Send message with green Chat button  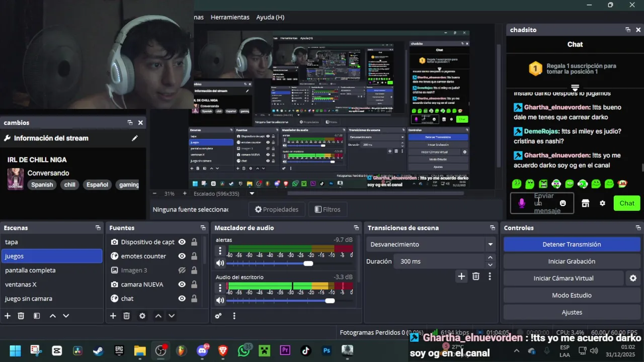pyautogui.click(x=627, y=203)
